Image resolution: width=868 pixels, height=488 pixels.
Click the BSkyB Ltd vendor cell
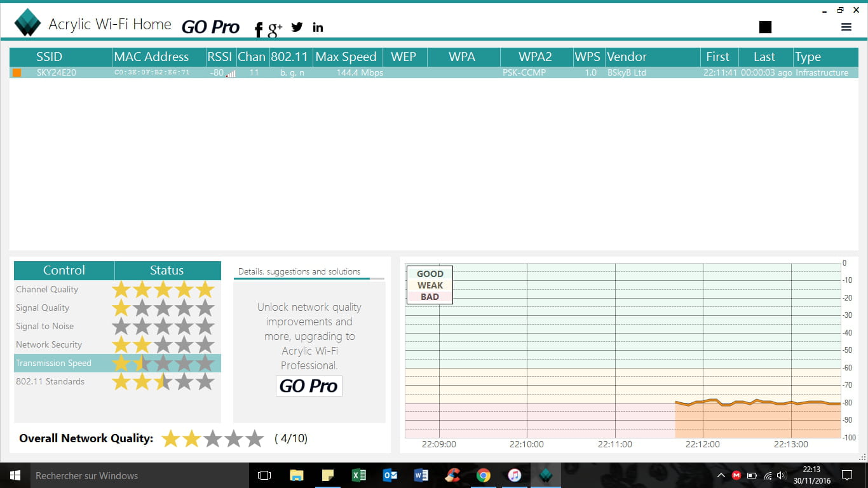627,72
